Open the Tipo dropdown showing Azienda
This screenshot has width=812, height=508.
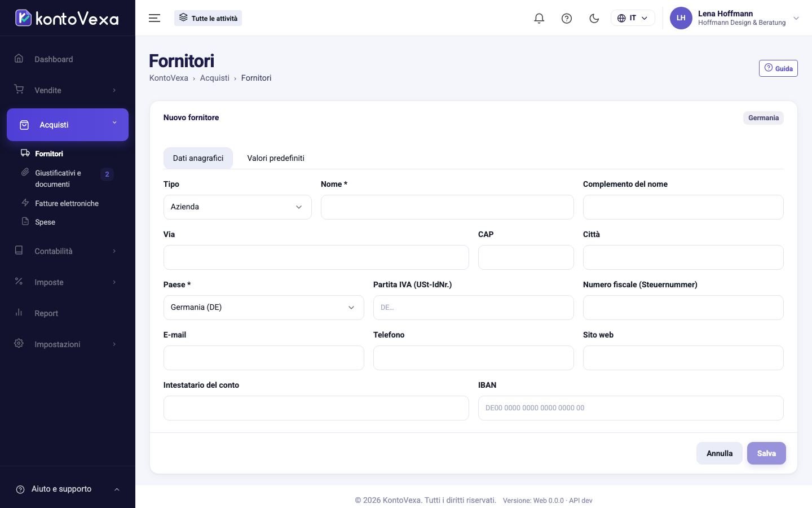point(237,207)
